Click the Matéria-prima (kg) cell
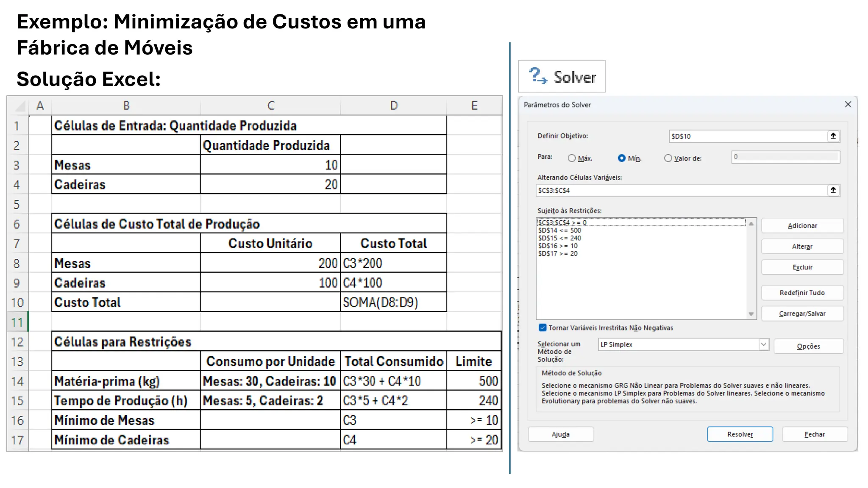 pos(126,381)
